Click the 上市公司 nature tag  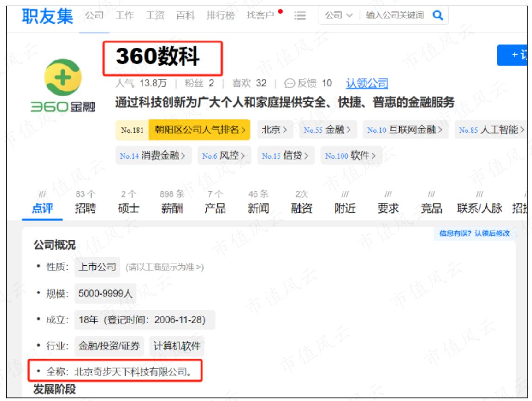(x=97, y=267)
